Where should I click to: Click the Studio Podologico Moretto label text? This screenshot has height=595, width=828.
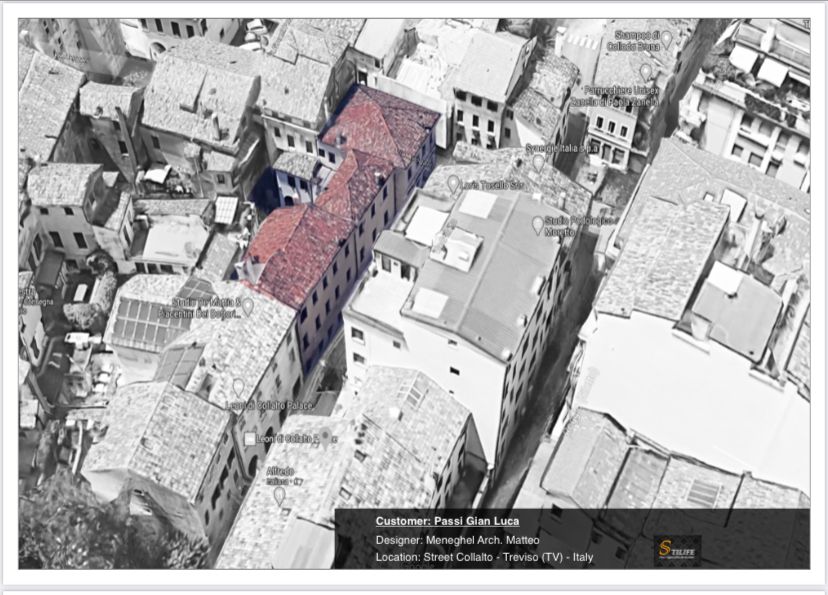[579, 226]
